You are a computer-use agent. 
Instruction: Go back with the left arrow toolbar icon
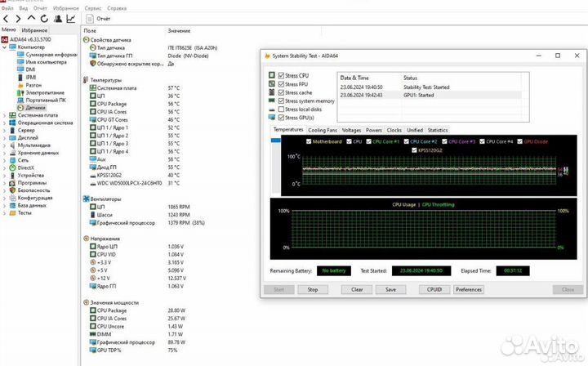[6, 18]
